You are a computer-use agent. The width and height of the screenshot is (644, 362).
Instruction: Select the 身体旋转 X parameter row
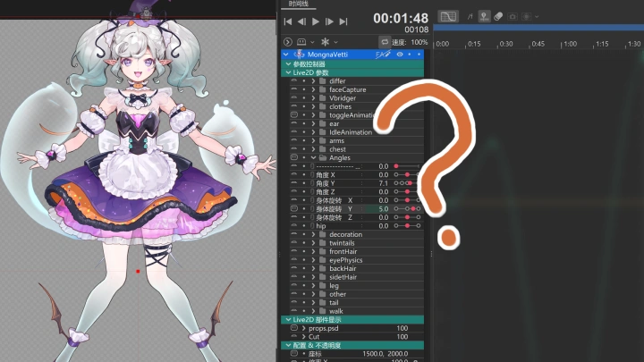point(357,200)
